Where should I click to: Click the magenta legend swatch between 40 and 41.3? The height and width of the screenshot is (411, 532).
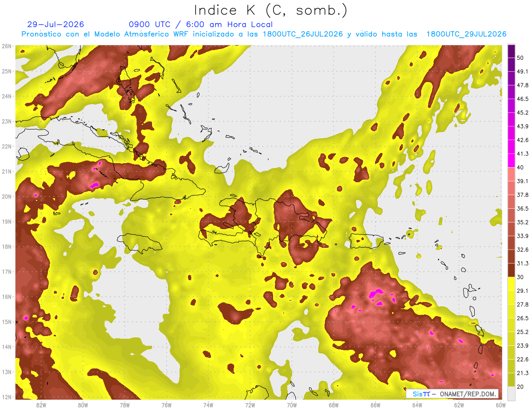point(511,160)
